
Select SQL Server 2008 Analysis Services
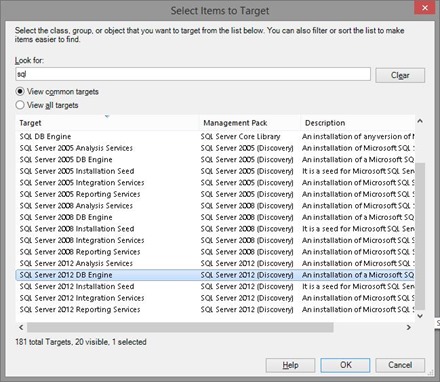pyautogui.click(x=215, y=206)
